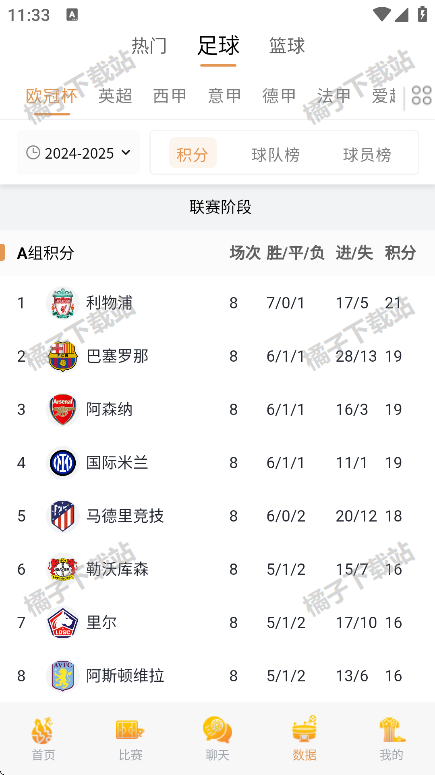Open 勒沃库森 team row
This screenshot has height=775, width=435.
point(218,569)
